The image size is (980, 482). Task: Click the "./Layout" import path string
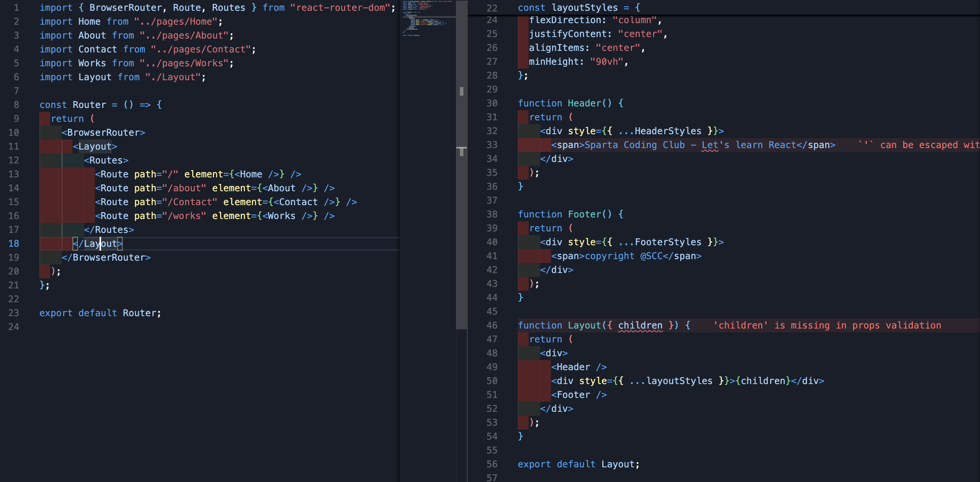pos(173,77)
